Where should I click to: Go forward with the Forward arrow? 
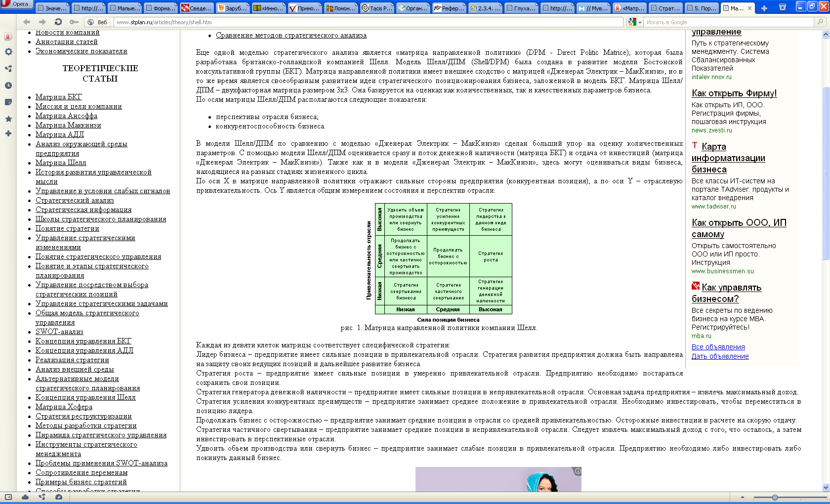point(42,22)
